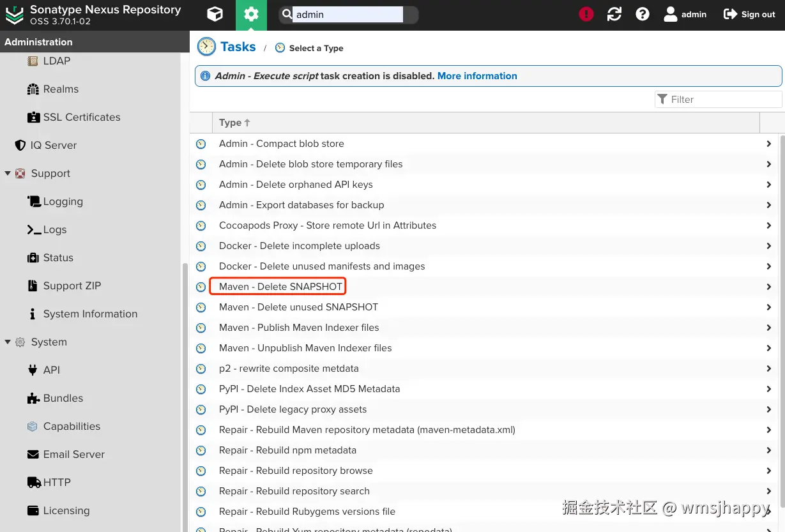Viewport: 785px width, 532px height.
Task: Click clock icon beside Admin - Export databases for backup
Action: (201, 205)
